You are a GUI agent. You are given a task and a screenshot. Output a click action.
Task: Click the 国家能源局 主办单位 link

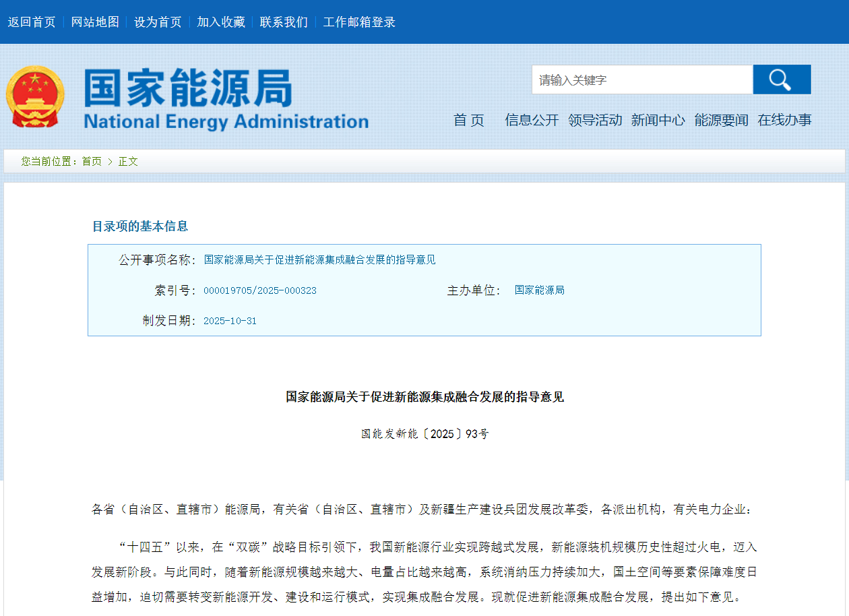click(539, 290)
